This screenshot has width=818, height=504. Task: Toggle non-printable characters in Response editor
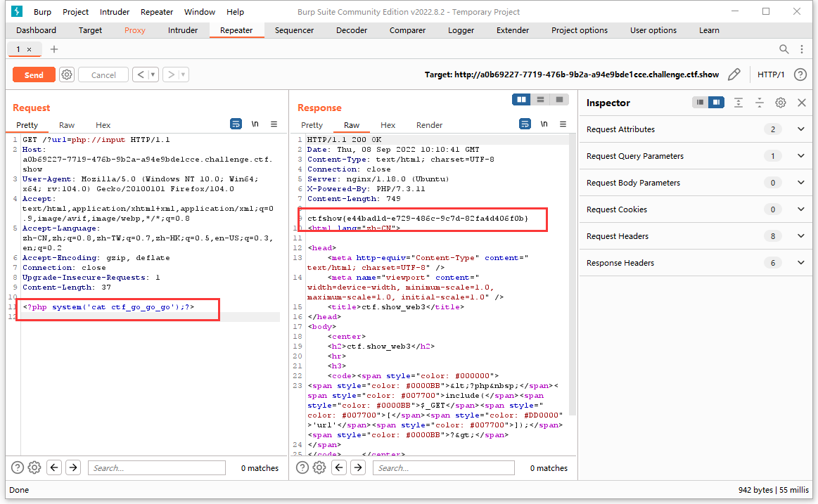pos(544,124)
